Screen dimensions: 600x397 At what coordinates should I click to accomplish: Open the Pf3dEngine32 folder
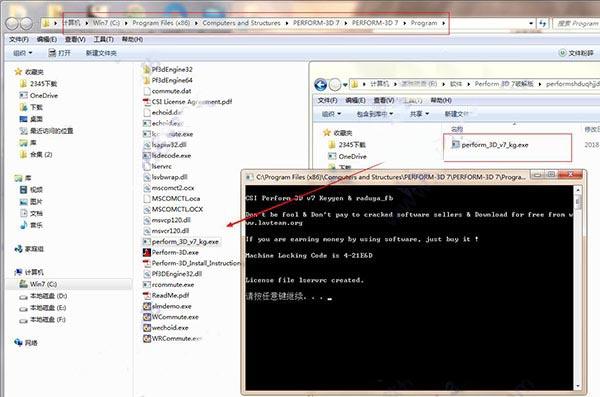[x=168, y=69]
